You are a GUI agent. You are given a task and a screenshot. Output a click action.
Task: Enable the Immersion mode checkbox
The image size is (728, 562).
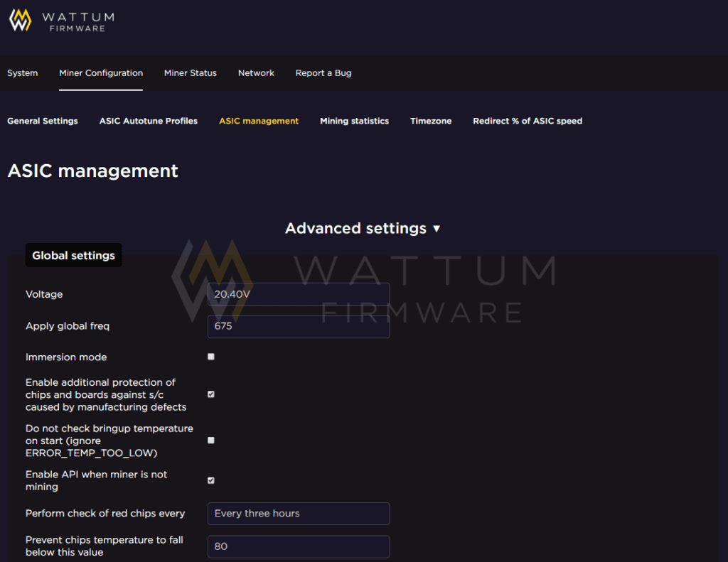[211, 357]
